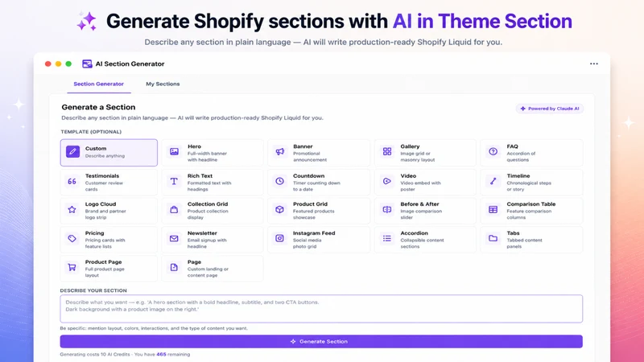Click the Newsletter card title text
Screen dimensions: 644x362
tap(202, 233)
